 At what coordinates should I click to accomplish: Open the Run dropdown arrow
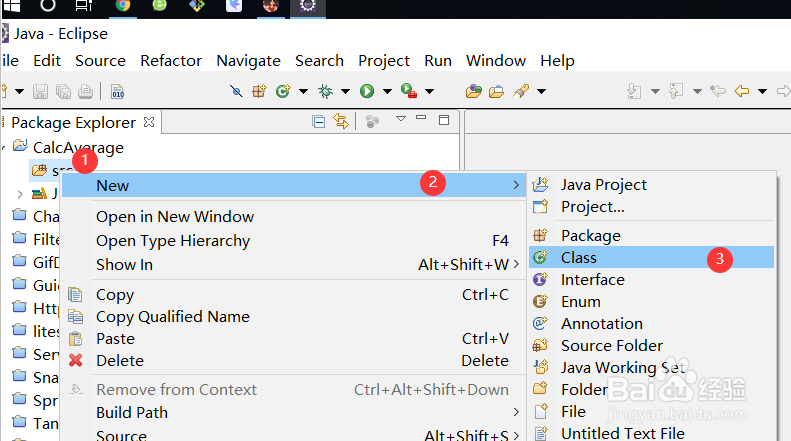point(387,91)
